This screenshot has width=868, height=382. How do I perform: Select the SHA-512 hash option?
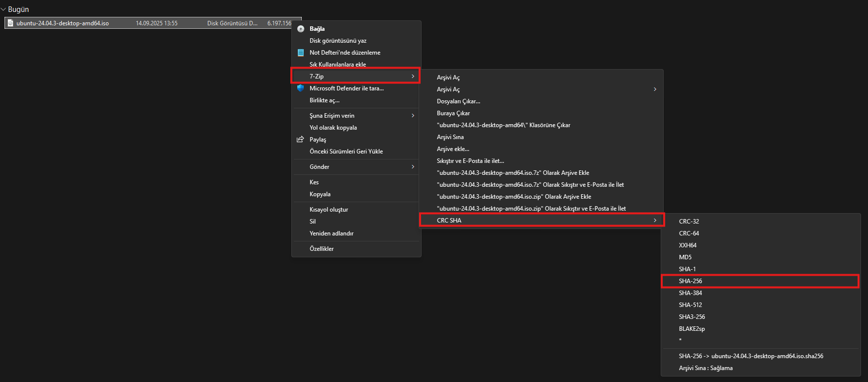tap(761, 305)
